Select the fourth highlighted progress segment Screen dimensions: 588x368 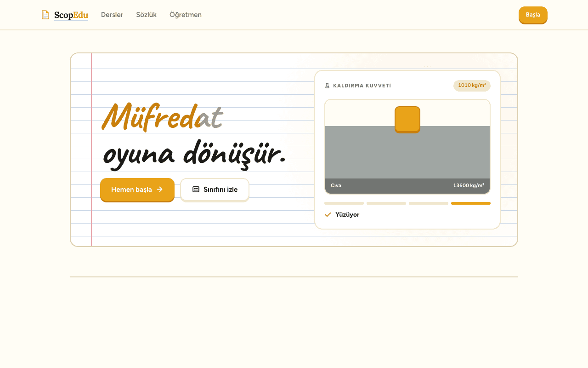471,203
